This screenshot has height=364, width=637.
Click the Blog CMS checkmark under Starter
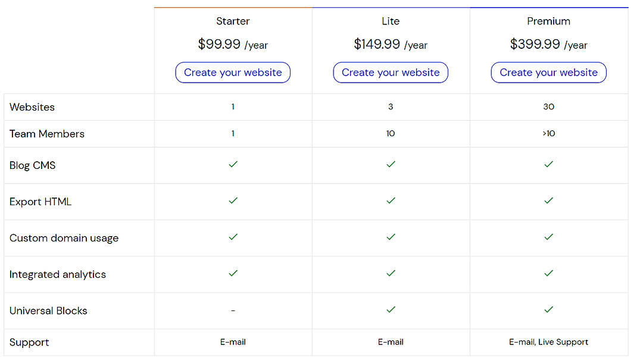(233, 165)
